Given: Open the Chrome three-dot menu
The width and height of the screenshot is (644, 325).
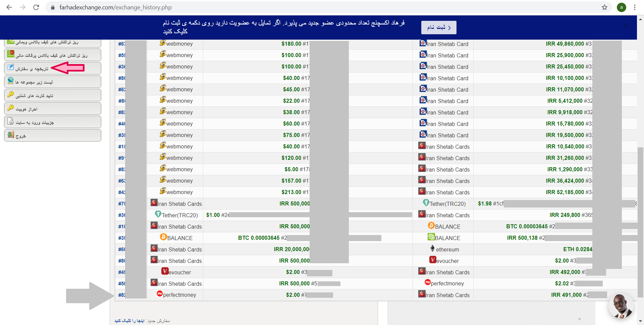Looking at the screenshot, I should click(x=635, y=7).
